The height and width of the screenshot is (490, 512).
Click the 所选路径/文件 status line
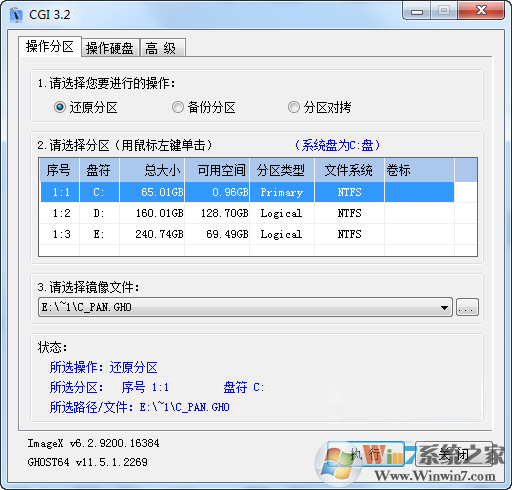[x=140, y=407]
